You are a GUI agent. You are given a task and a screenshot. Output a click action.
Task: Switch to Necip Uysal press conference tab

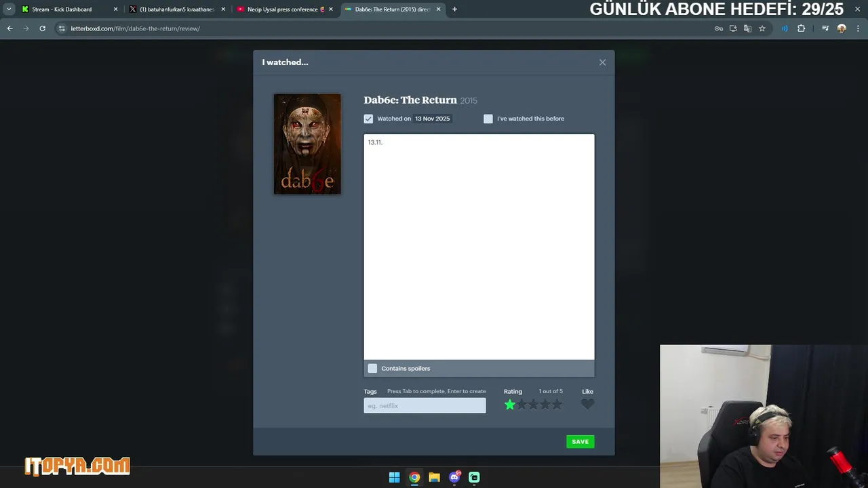click(285, 9)
